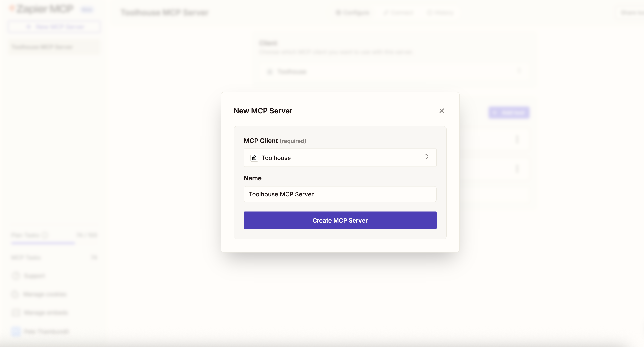Close the New MCP Server dialog
This screenshot has height=347, width=644.
tap(442, 111)
